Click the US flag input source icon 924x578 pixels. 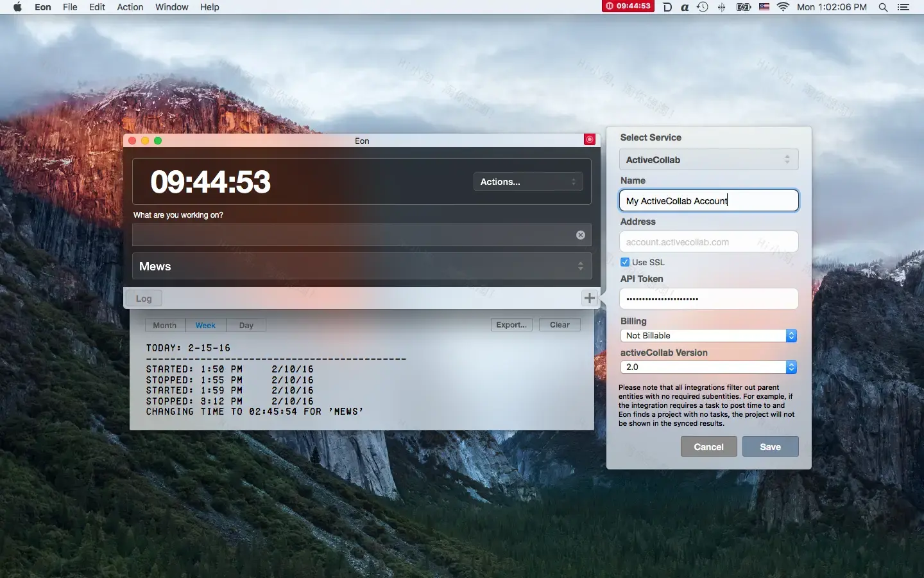click(764, 7)
